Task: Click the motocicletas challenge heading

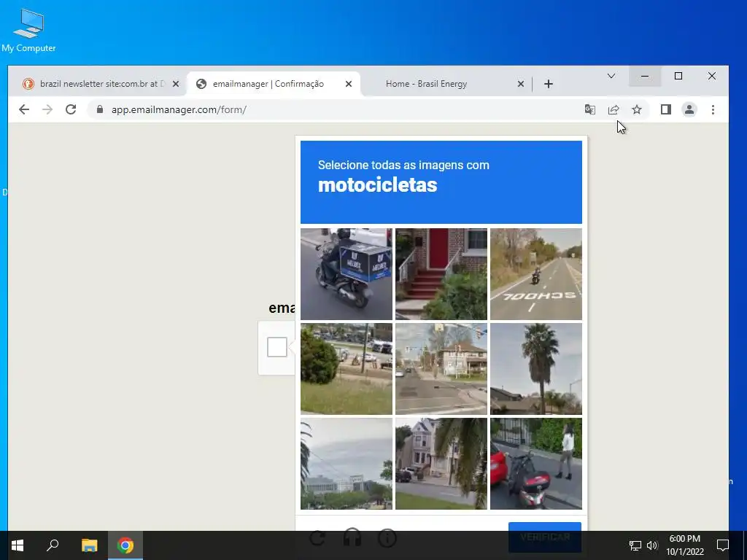Action: point(377,185)
